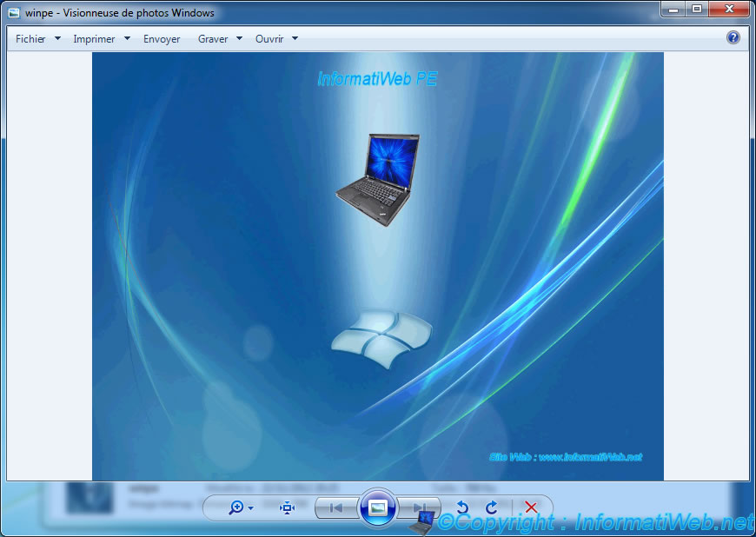
Task: Expand the Ouvrir dropdown arrow
Action: (x=293, y=38)
